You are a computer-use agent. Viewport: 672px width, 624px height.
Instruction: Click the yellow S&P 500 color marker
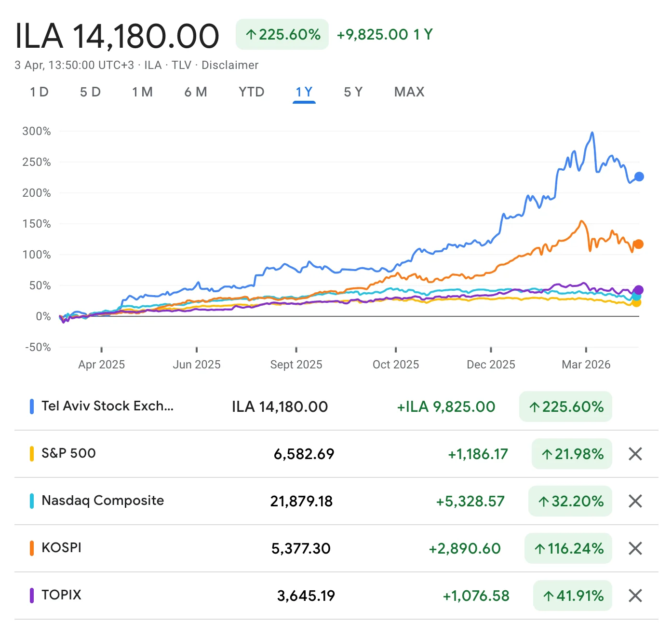(32, 454)
